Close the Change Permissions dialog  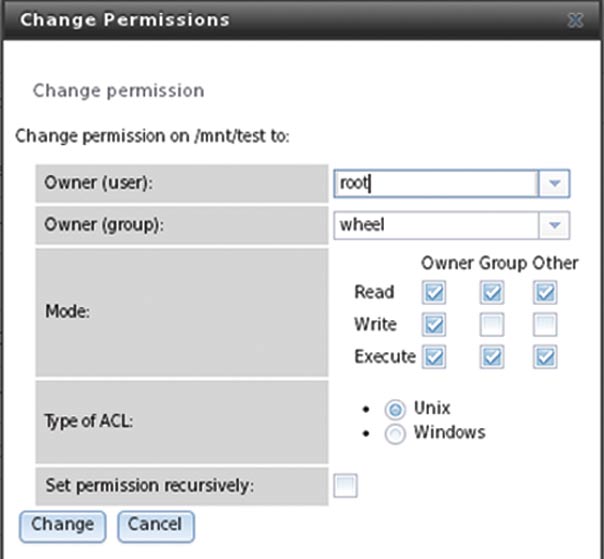tap(576, 20)
